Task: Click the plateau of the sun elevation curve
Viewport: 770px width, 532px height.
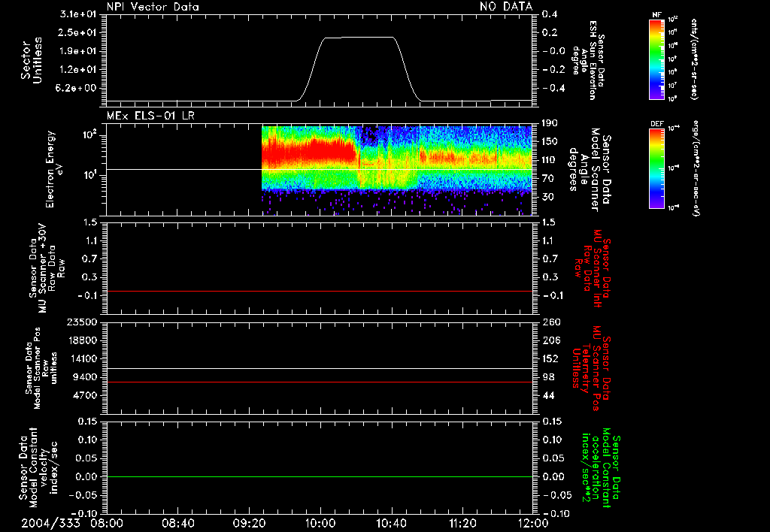Action: [359, 38]
